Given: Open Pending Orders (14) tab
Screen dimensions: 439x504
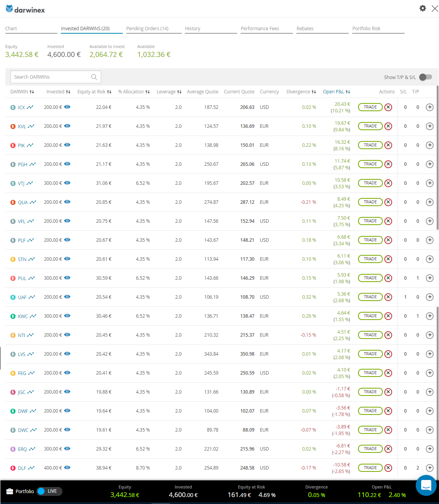Looking at the screenshot, I should tap(154, 29).
